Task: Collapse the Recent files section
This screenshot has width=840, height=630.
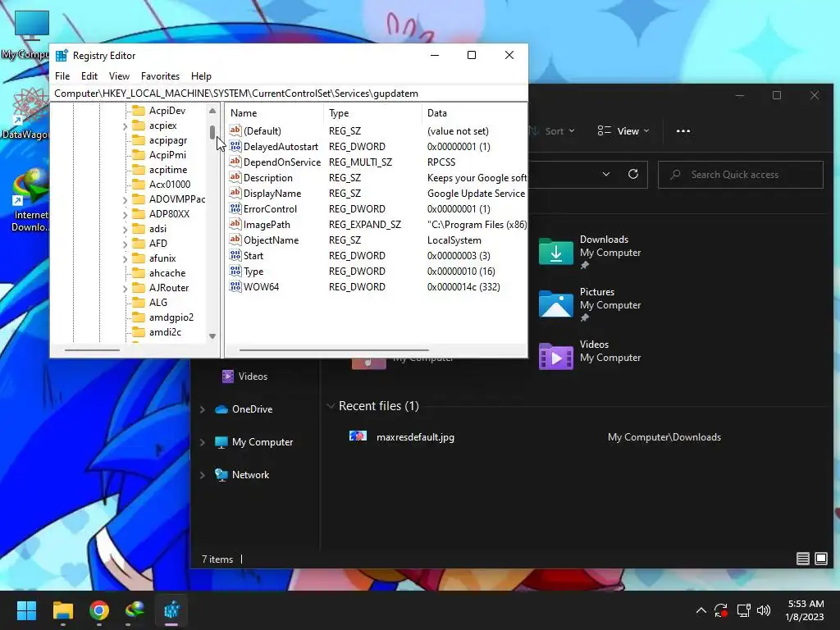Action: tap(331, 406)
